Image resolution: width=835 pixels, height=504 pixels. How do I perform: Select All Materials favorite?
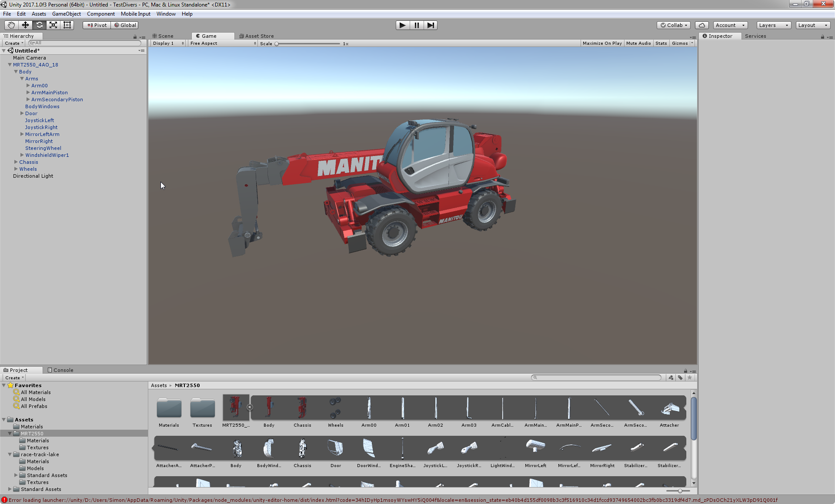pos(36,392)
